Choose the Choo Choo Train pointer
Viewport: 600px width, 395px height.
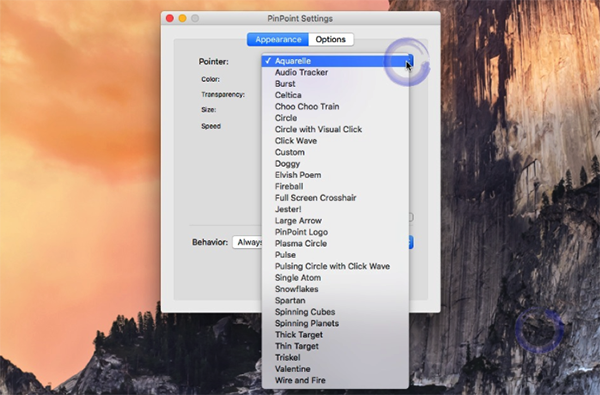point(335,106)
